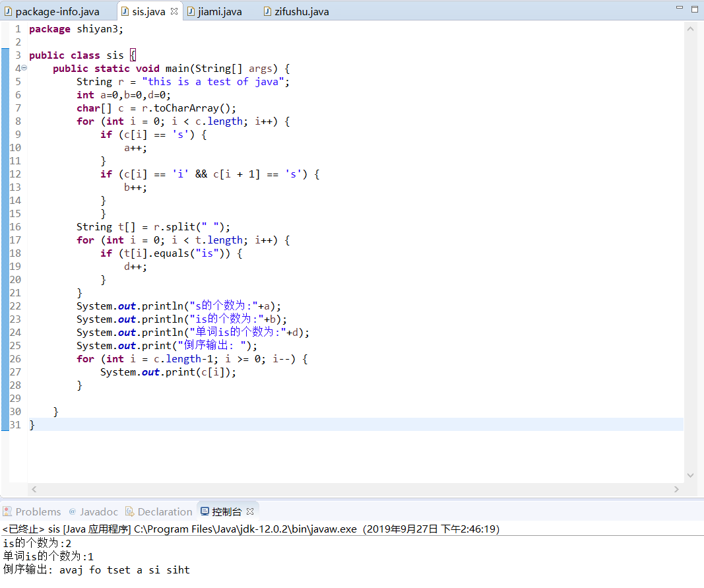704x588 pixels.
Task: Click the println "is的个数为:"+b line
Action: pos(181,319)
